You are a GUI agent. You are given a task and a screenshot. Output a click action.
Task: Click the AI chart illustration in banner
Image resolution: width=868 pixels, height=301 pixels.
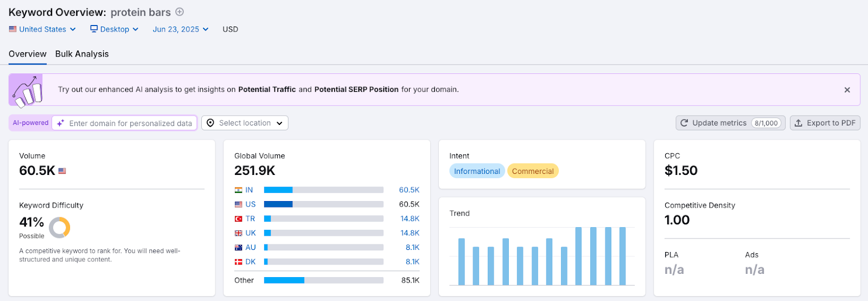pos(27,91)
